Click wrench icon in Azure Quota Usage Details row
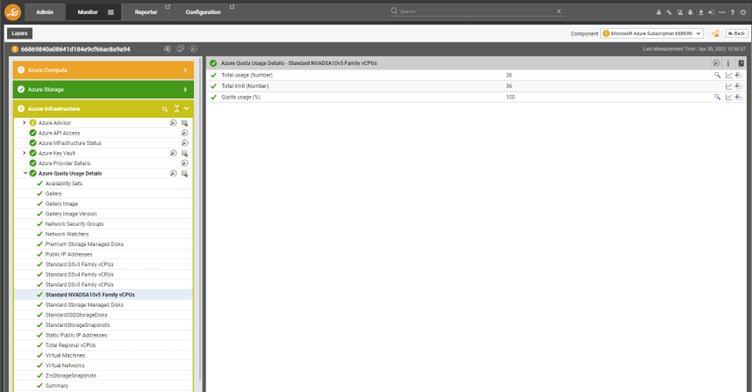Screen dimensions: 752x392 173,174
